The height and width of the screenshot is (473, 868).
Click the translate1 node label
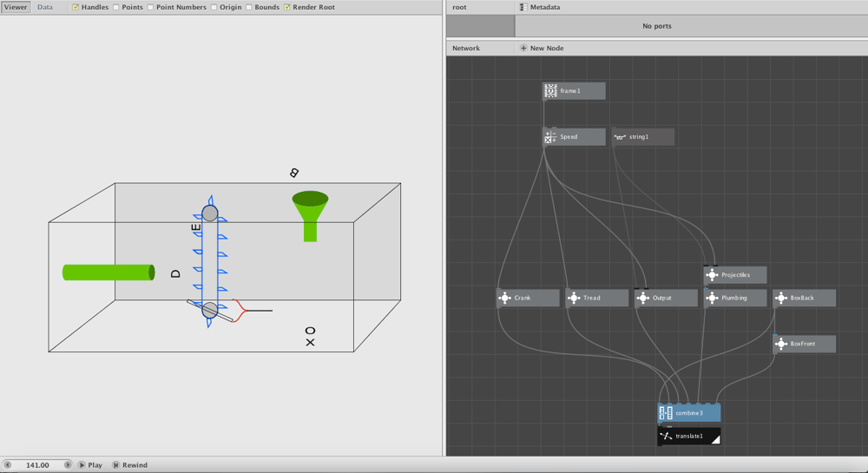pos(689,436)
